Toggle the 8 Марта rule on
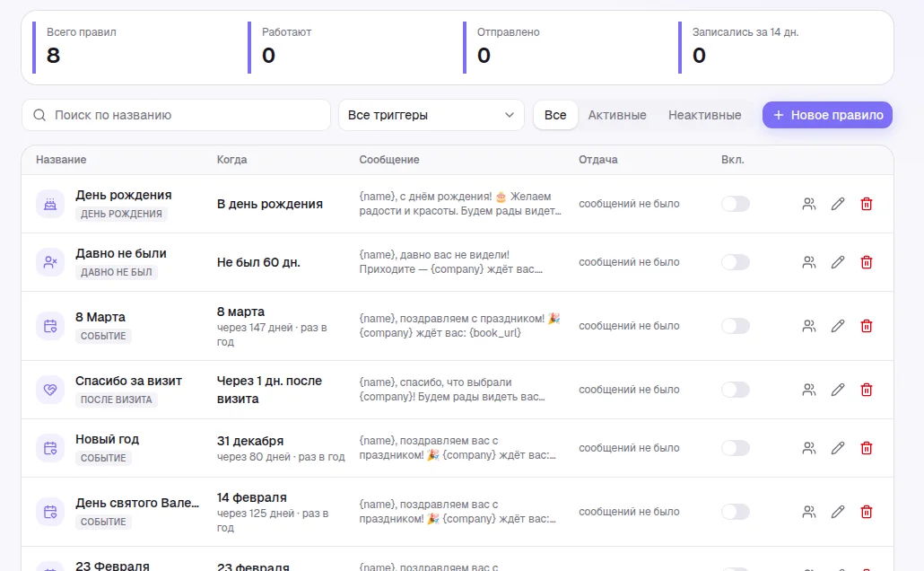Image resolution: width=924 pixels, height=571 pixels. pyautogui.click(x=736, y=326)
